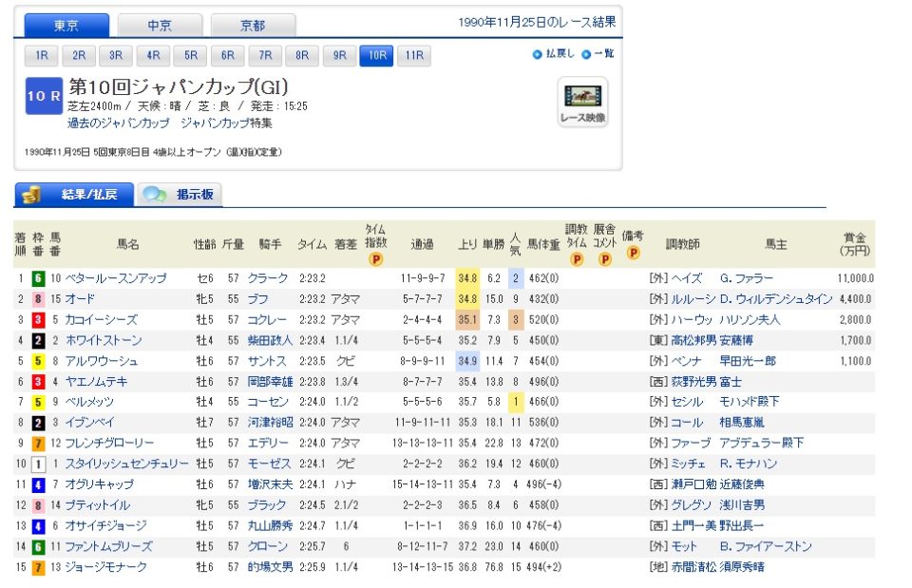Switch to the 中京 racecourse tab
Image resolution: width=912 pixels, height=588 pixels.
click(x=160, y=26)
